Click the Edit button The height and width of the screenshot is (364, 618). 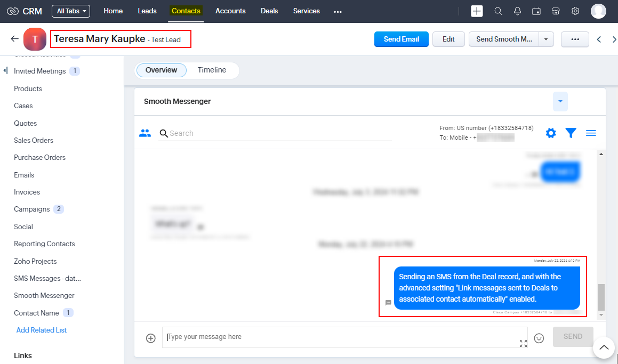[448, 39]
